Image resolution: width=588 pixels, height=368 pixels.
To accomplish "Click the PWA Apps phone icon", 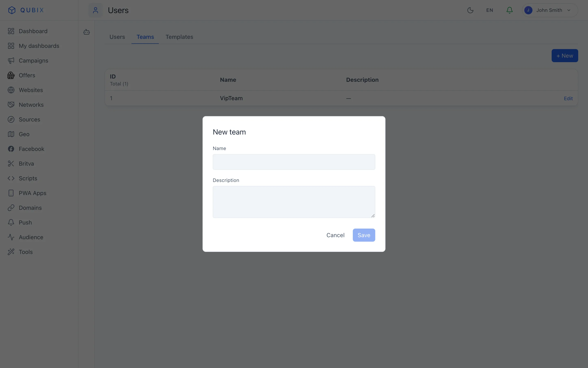I will click(x=11, y=193).
